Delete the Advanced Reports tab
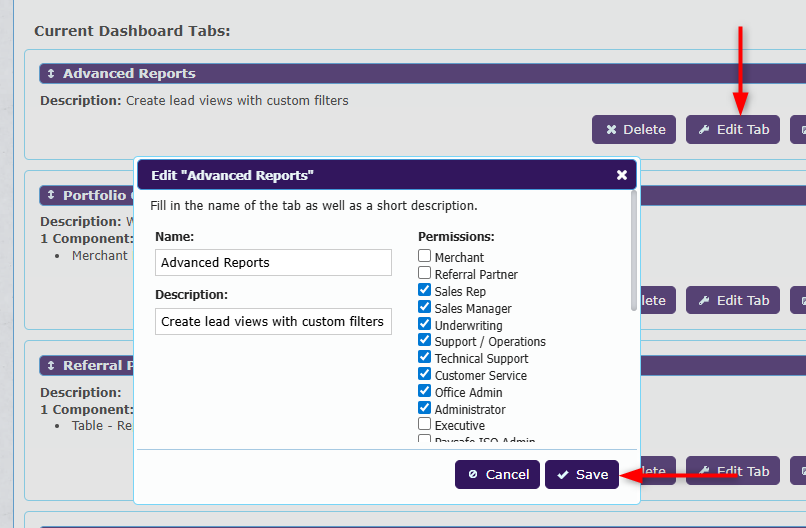This screenshot has width=806, height=528. 635,129
